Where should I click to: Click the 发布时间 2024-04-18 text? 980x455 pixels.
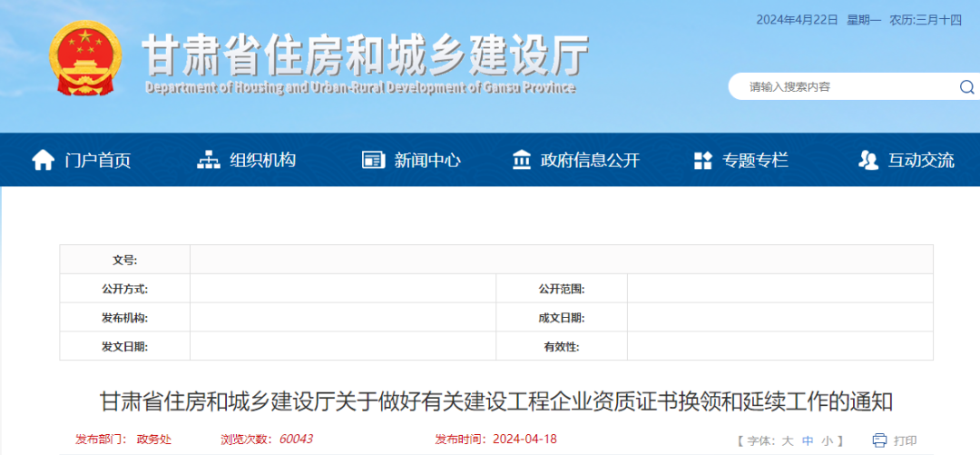(x=495, y=440)
